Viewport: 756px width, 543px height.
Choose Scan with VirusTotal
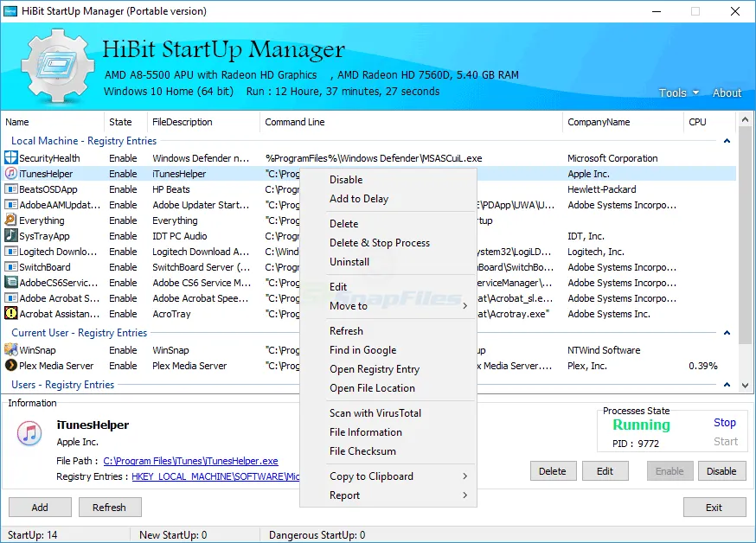(388, 413)
